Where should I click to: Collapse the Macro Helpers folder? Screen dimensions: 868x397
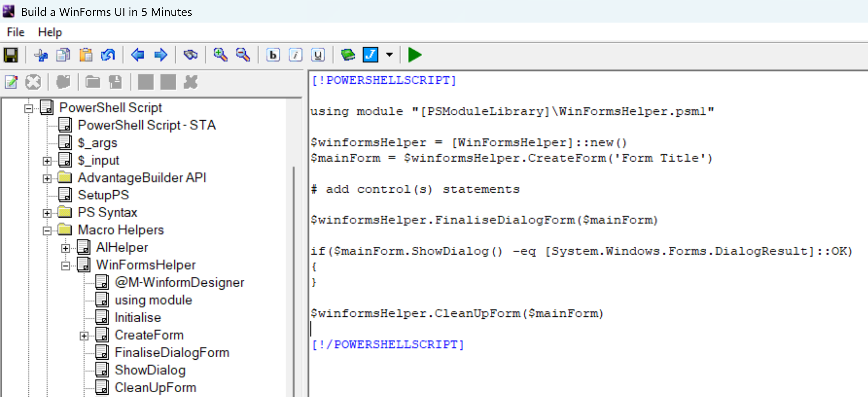pyautogui.click(x=47, y=231)
